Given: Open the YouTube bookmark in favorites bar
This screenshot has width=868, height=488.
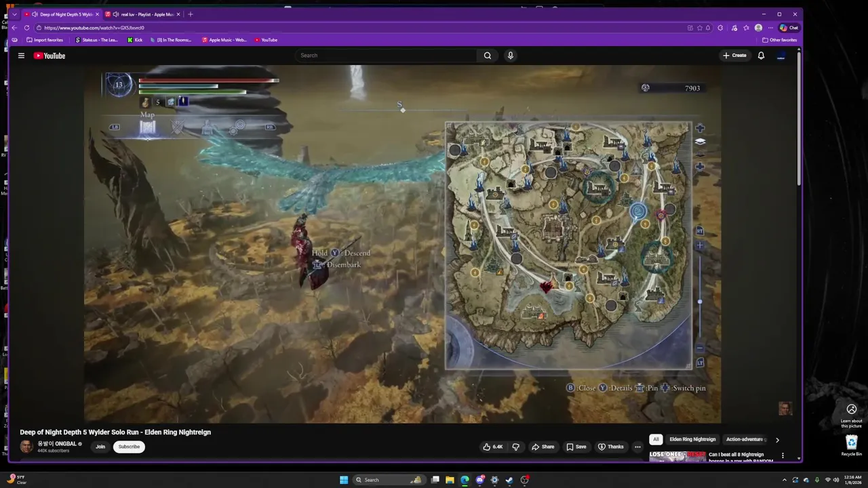Looking at the screenshot, I should 266,40.
